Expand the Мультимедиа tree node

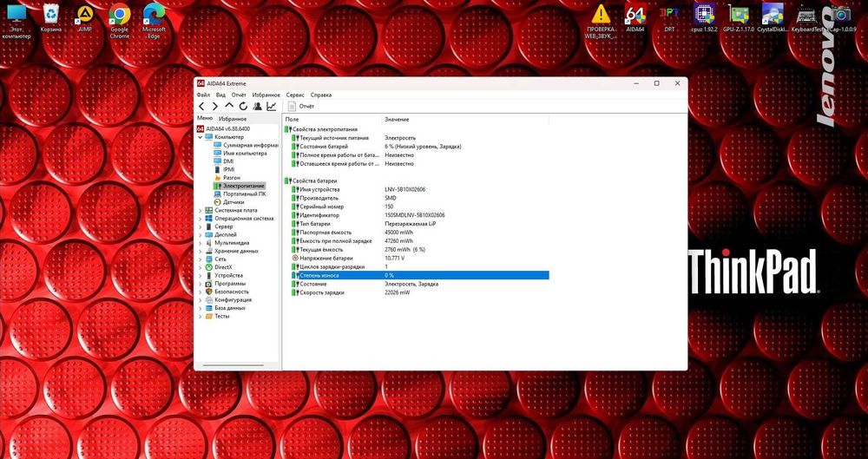(x=201, y=243)
